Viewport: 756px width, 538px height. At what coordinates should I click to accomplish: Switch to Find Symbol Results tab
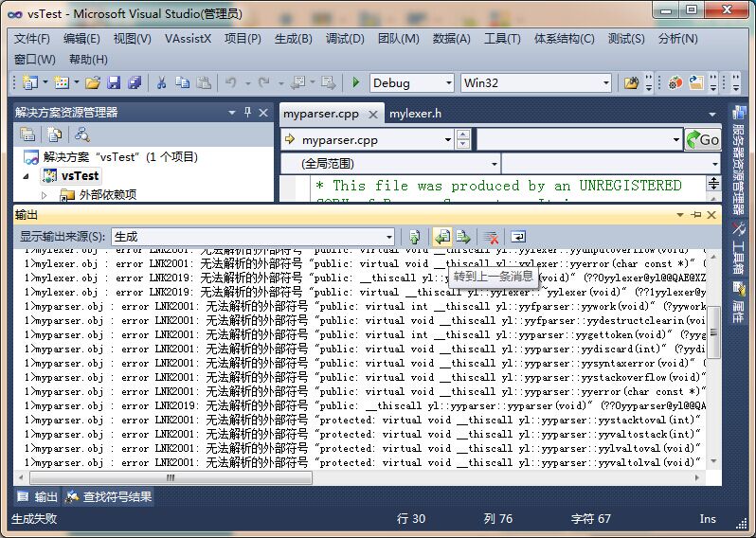click(109, 496)
